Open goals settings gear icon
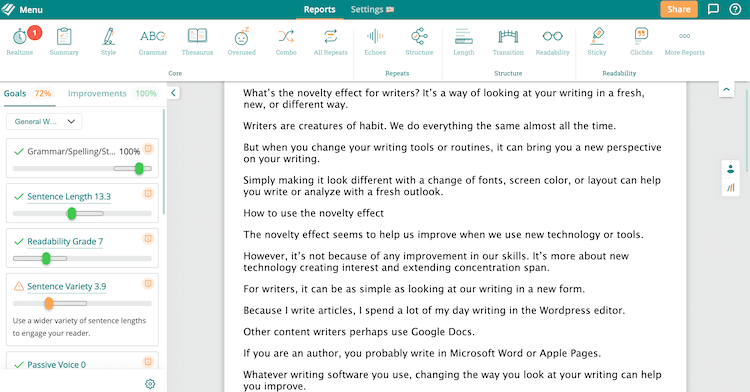The image size is (750, 392). click(150, 384)
